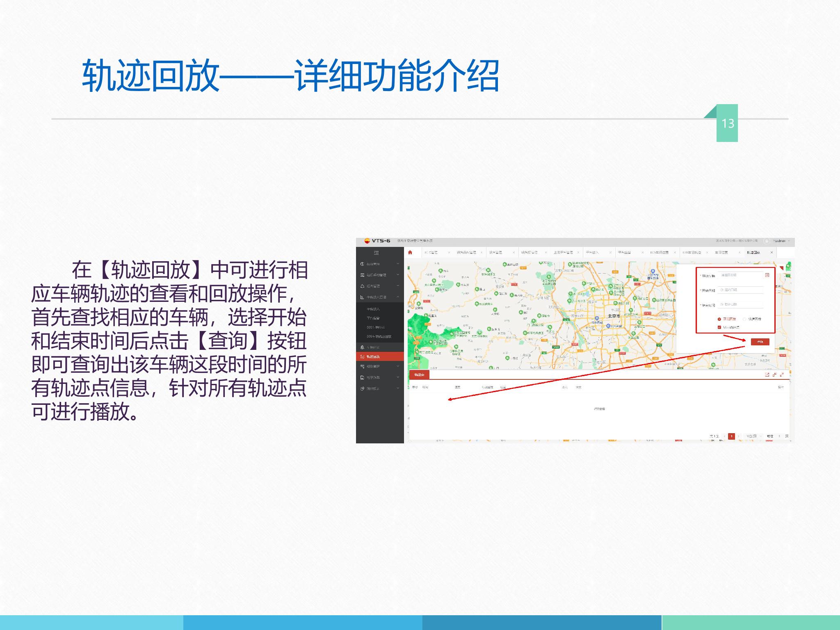
Task: Expand the first sidebar menu group chevron
Action: pyautogui.click(x=397, y=264)
